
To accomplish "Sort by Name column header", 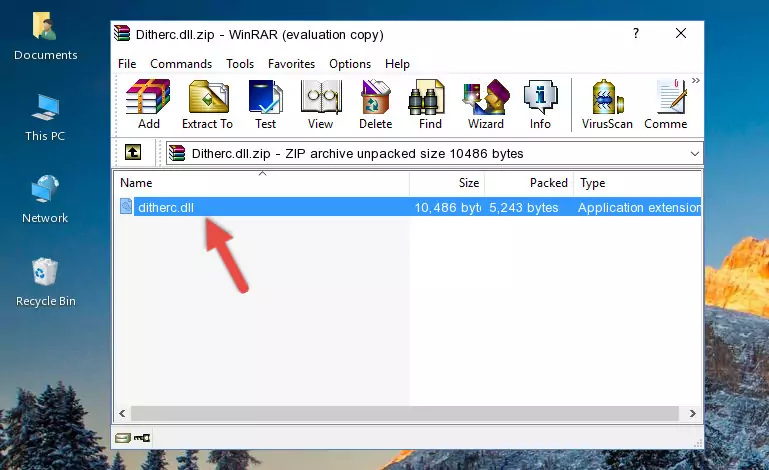I will click(262, 183).
